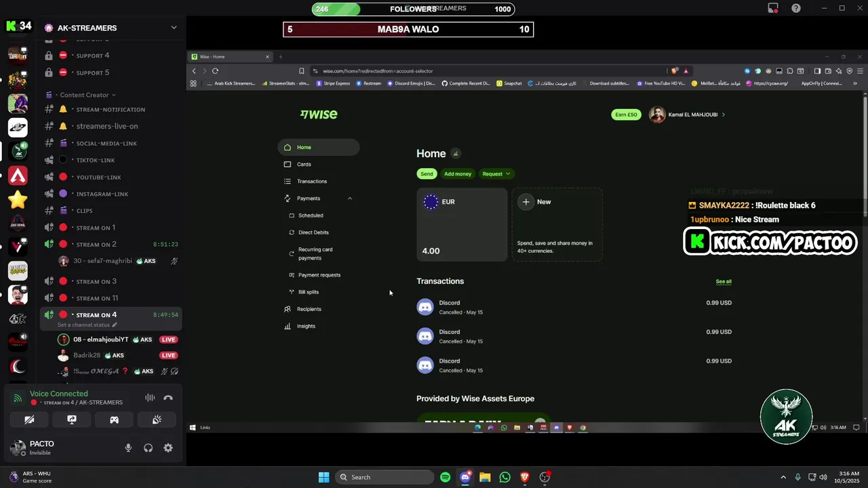This screenshot has width=868, height=488.
Task: Click the bookmark icon in address bar
Action: click(x=302, y=70)
